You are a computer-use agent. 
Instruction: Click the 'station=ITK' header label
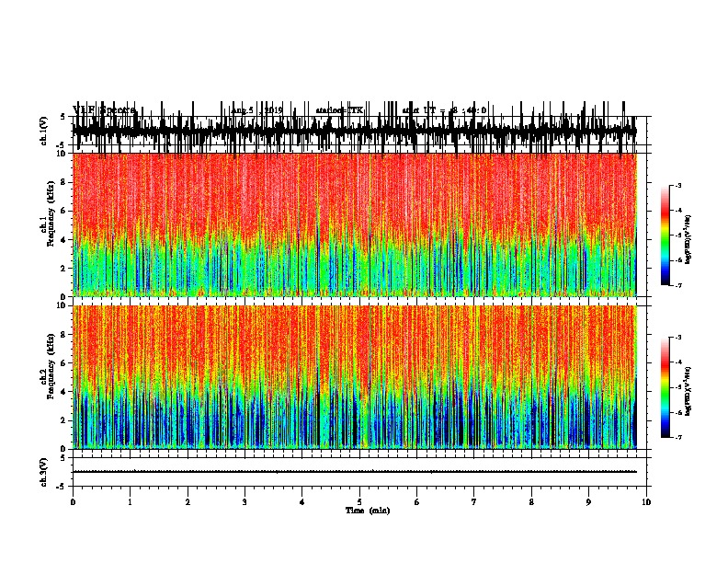pyautogui.click(x=339, y=110)
